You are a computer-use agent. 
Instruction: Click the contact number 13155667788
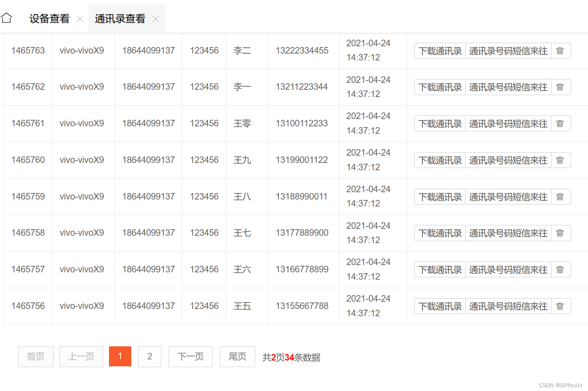point(302,306)
